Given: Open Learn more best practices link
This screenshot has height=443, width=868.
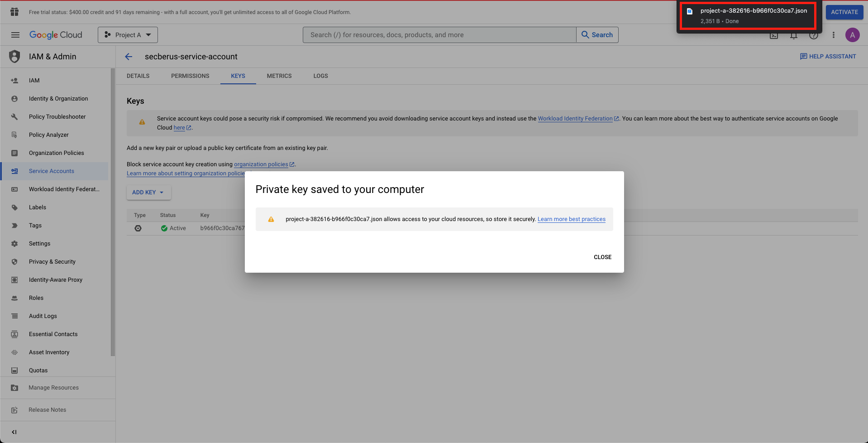Looking at the screenshot, I should click(x=572, y=219).
